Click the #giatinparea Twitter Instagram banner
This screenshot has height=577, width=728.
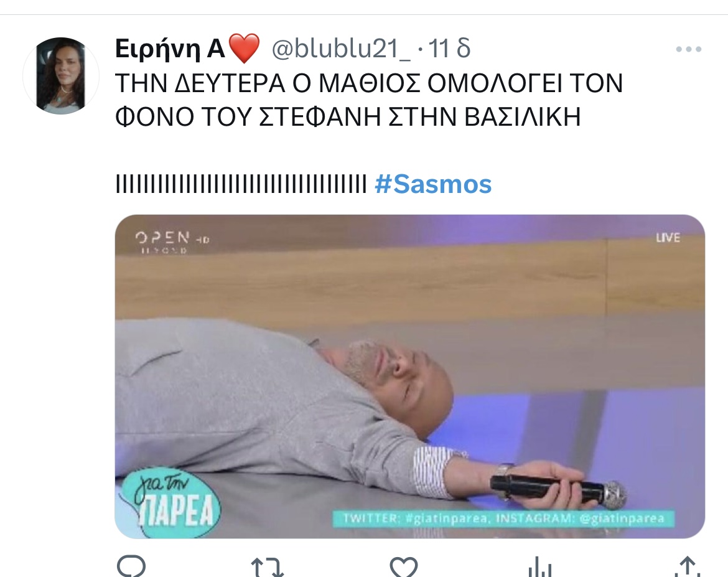point(503,518)
